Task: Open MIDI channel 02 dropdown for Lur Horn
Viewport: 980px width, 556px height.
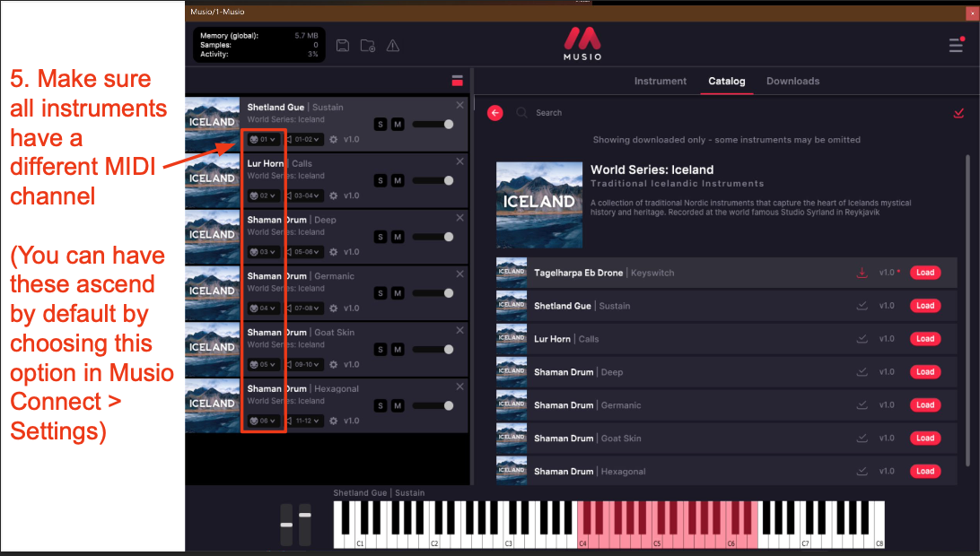Action: coord(263,195)
